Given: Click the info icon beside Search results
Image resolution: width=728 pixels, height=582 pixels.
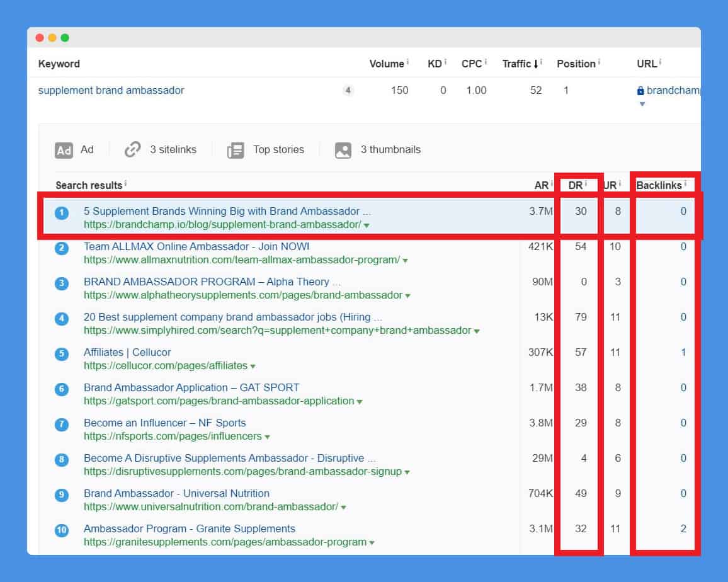Looking at the screenshot, I should coord(125,183).
